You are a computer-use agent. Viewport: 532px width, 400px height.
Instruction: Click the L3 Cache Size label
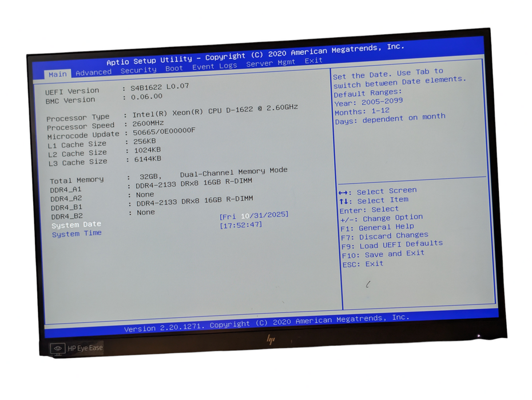[x=78, y=162]
